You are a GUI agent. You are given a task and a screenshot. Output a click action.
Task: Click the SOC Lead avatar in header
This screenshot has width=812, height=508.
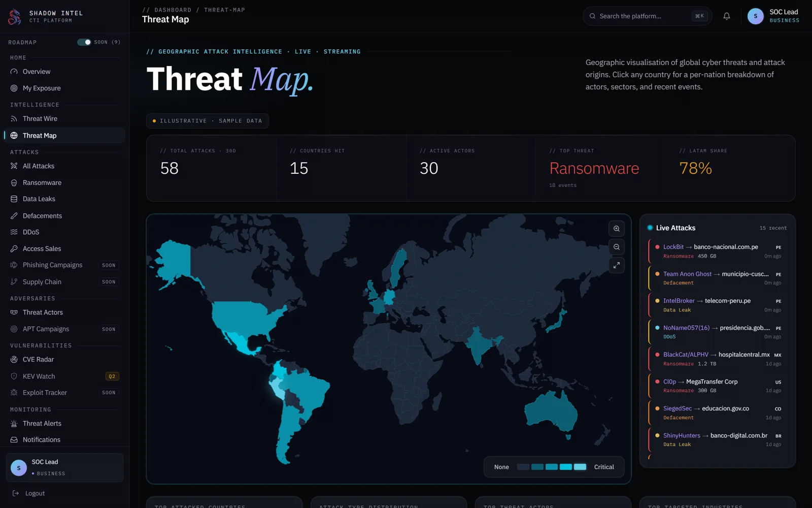click(x=755, y=16)
